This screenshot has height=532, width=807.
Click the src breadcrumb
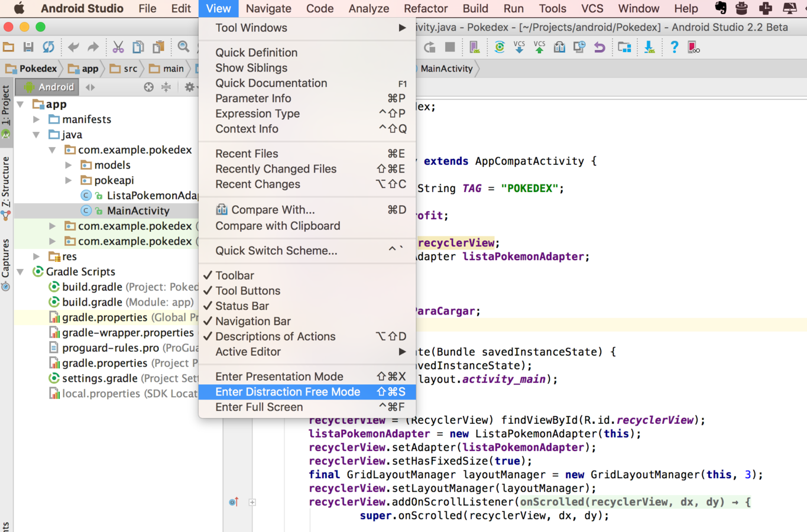point(124,69)
